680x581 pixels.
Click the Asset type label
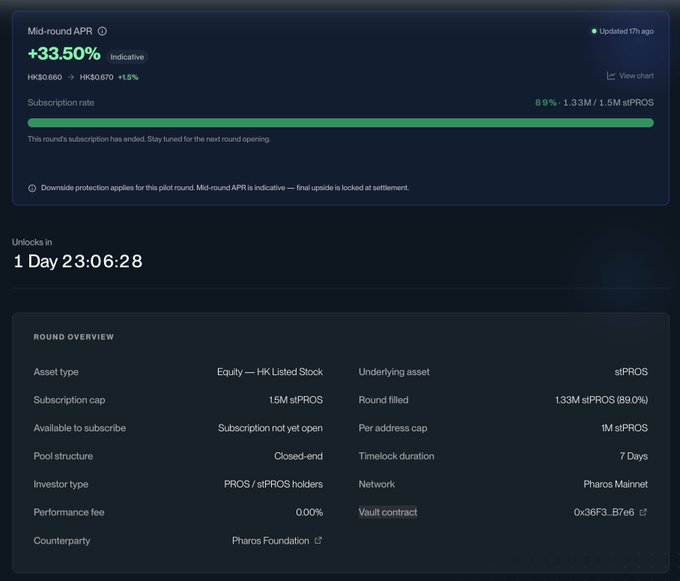(x=56, y=372)
